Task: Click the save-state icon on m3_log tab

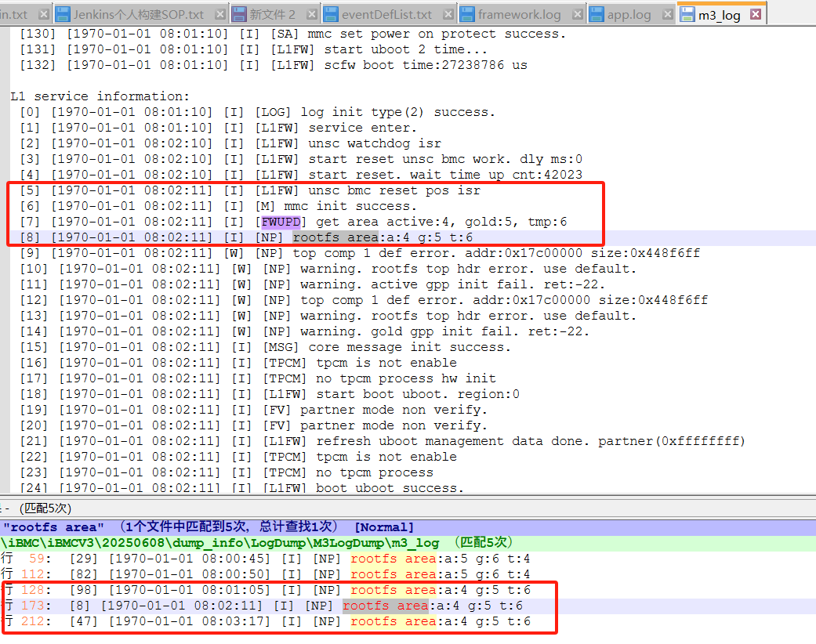Action: pos(687,14)
